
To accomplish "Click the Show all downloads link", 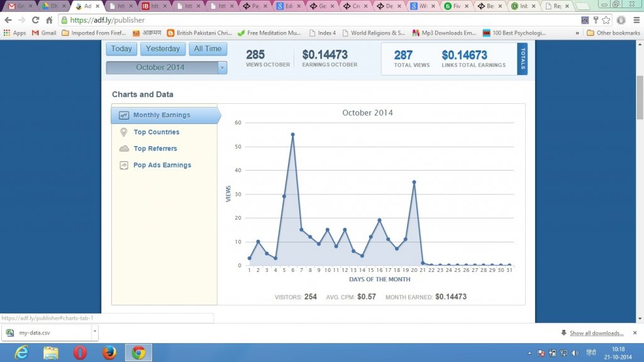I will pyautogui.click(x=596, y=333).
